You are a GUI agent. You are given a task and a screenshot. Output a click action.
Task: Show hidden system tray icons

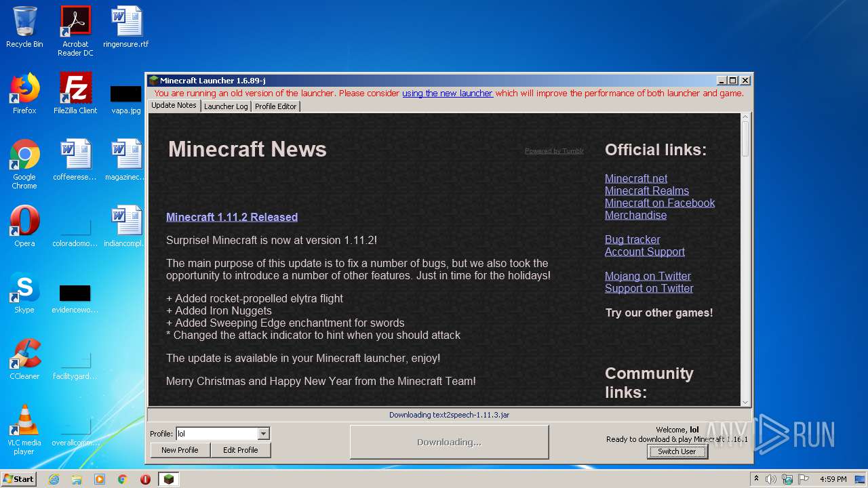756,479
